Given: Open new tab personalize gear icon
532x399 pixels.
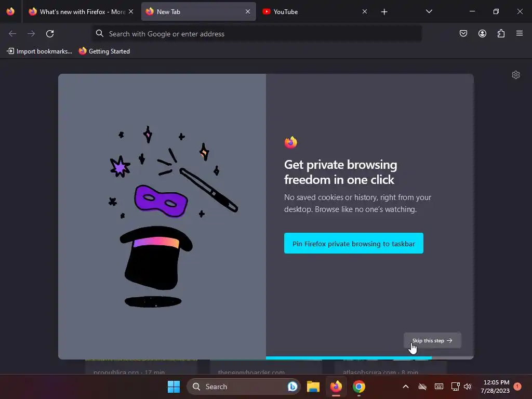Looking at the screenshot, I should pyautogui.click(x=516, y=75).
